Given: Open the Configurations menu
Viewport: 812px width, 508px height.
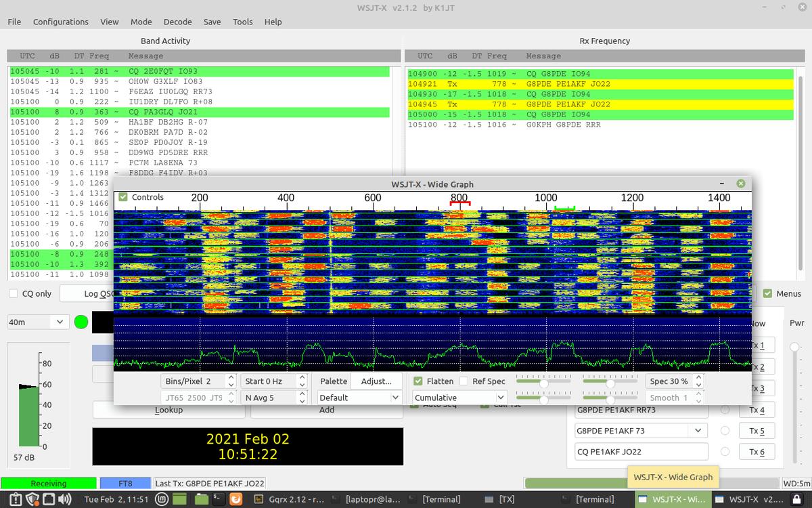Looking at the screenshot, I should (x=61, y=22).
